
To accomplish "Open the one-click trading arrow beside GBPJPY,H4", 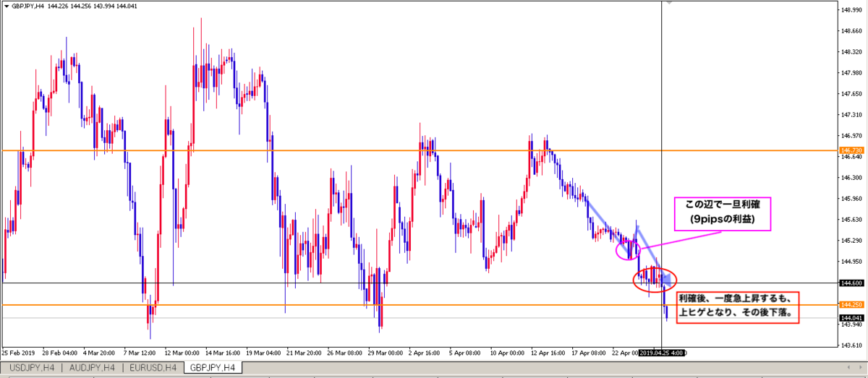I will coord(6,7).
